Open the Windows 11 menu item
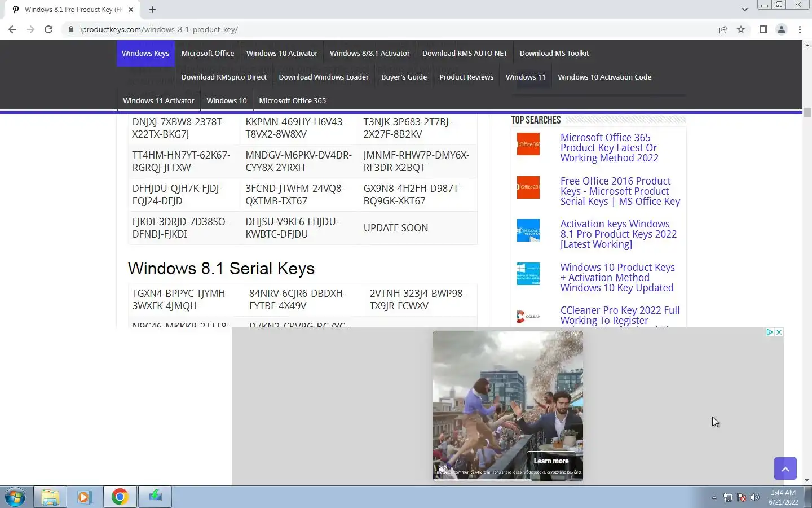This screenshot has width=812, height=508. [x=526, y=77]
